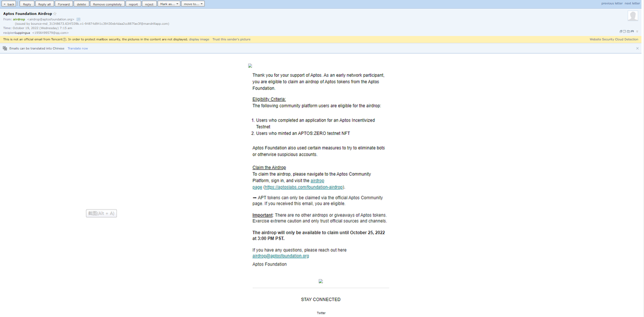The height and width of the screenshot is (317, 644).
Task: Expand header details with double-chevron icon
Action: pos(637,31)
